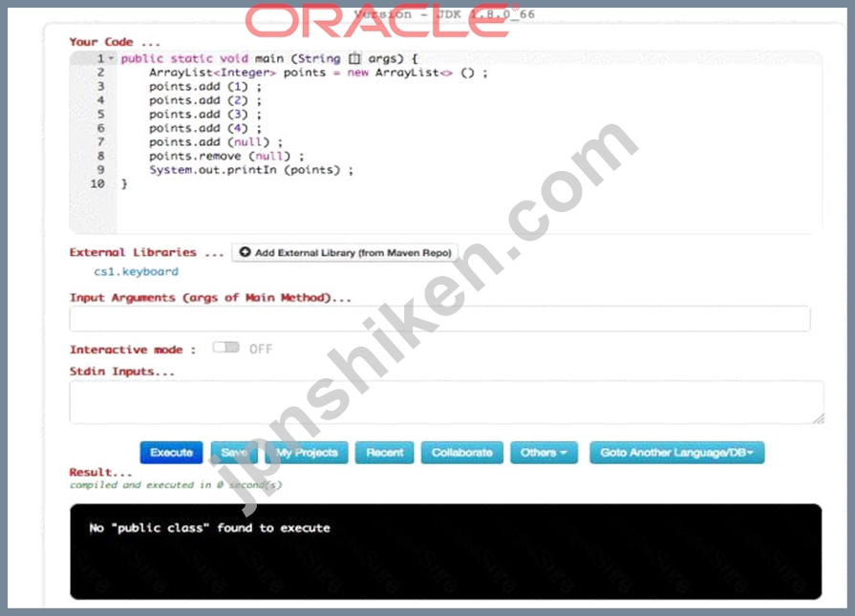
Task: Click the 'No "public class" found' result output
Action: pos(209,528)
